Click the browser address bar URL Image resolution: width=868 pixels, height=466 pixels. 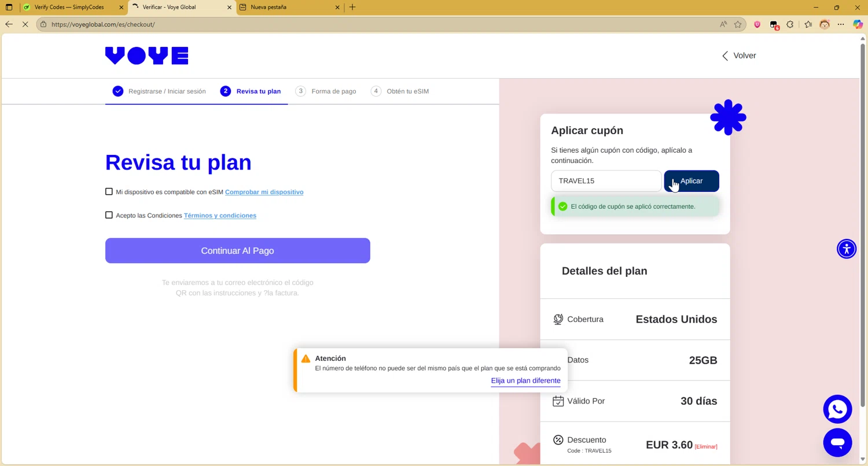[x=103, y=24]
